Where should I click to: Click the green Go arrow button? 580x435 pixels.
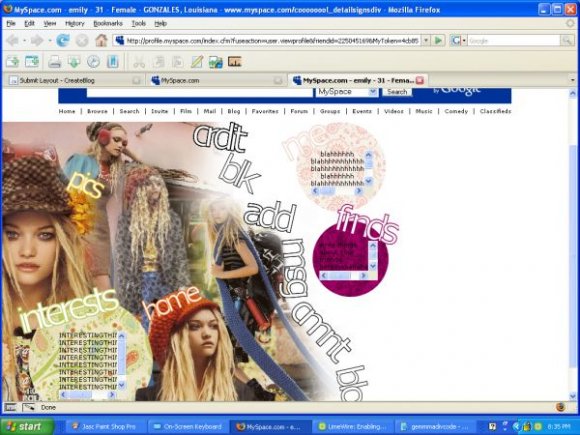(438, 40)
